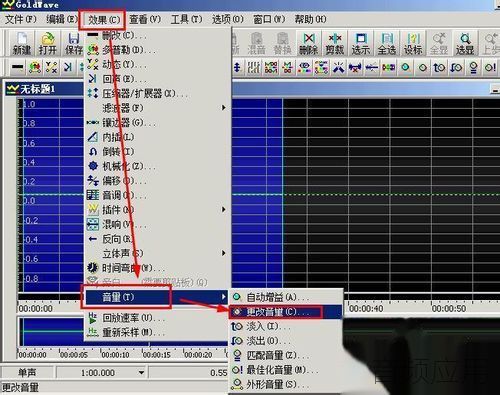
Task: Open the 选项(O) menu
Action: click(x=228, y=19)
